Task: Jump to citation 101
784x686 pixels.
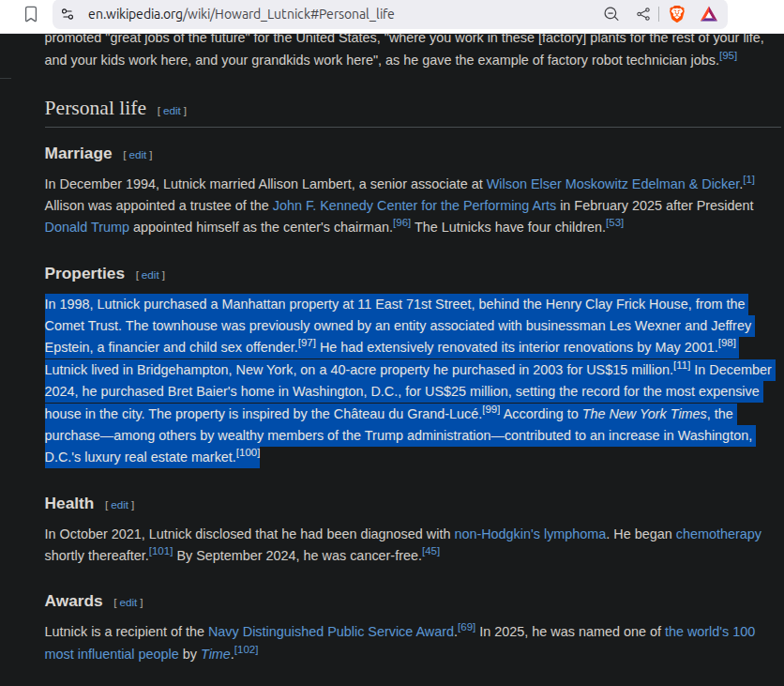Action: (x=161, y=551)
